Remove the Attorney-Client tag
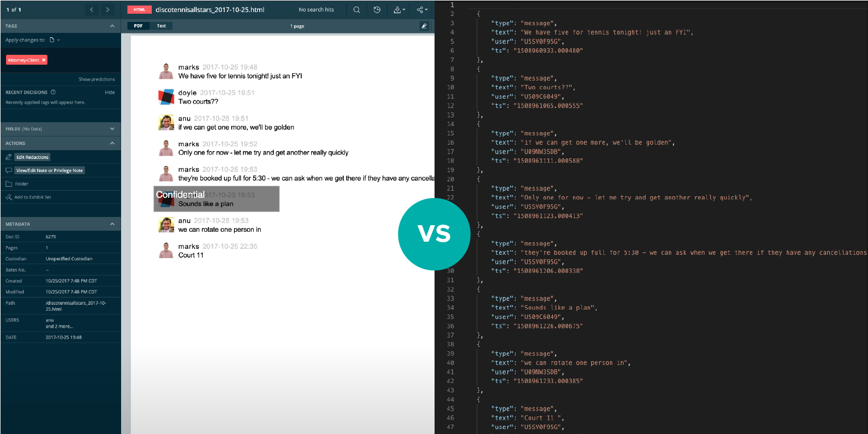The image size is (868, 434). coord(44,60)
